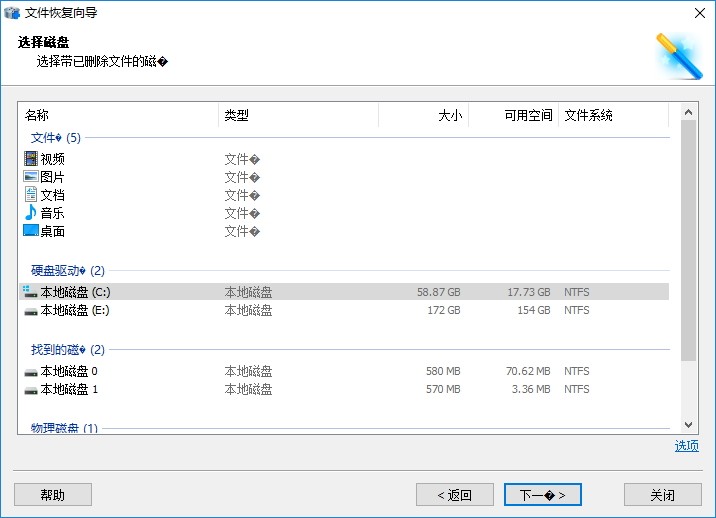Click the wizard wand icon in header
The image size is (716, 518).
coord(679,57)
